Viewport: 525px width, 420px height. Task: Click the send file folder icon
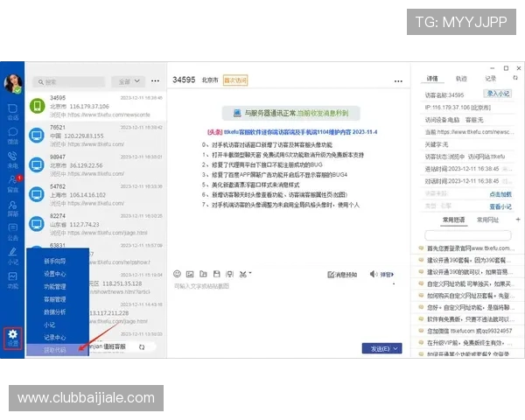click(203, 274)
